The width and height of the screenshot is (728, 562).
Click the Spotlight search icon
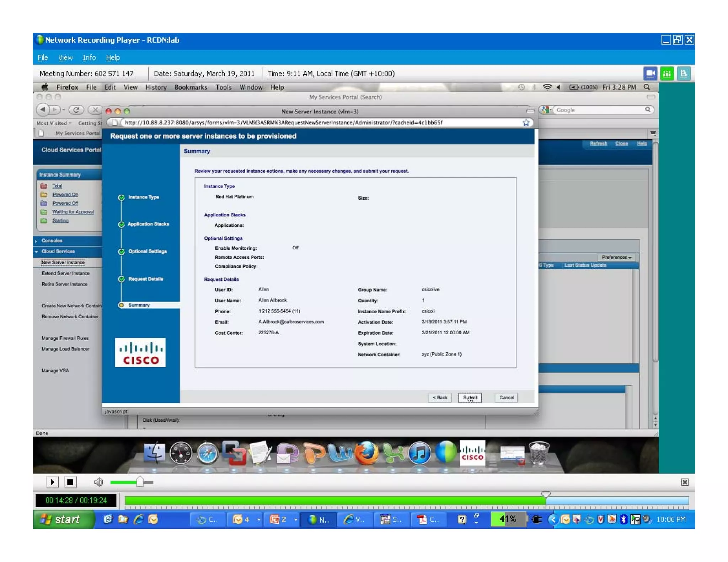(x=647, y=87)
